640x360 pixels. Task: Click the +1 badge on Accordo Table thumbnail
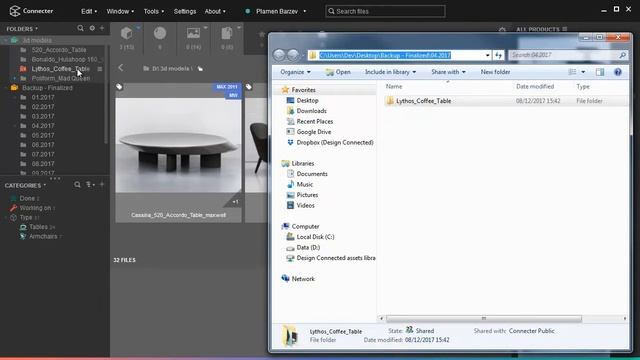coord(236,202)
